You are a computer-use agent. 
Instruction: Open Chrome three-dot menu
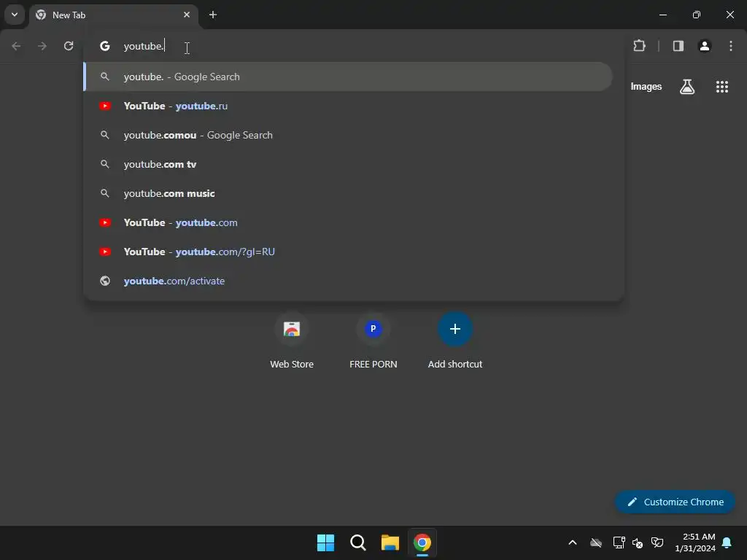(x=731, y=46)
